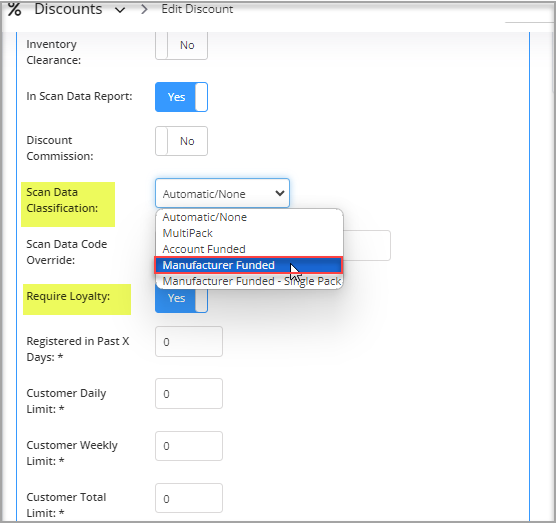The width and height of the screenshot is (556, 523).
Task: Select the Customer Weekly Limit field
Action: [189, 446]
